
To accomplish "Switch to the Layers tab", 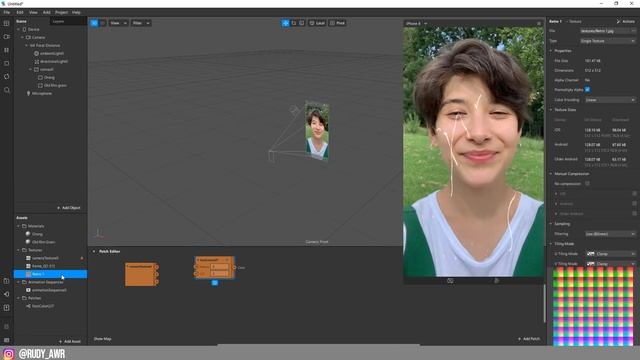I will click(x=58, y=21).
